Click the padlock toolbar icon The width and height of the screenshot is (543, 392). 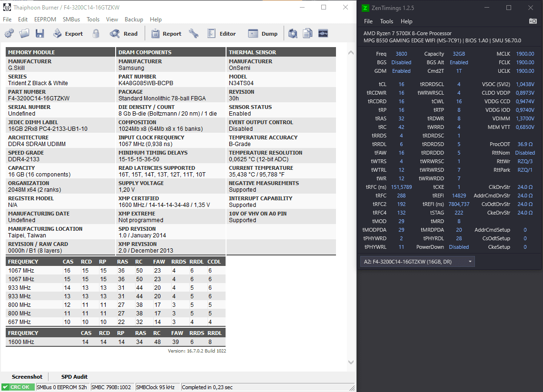tap(96, 34)
